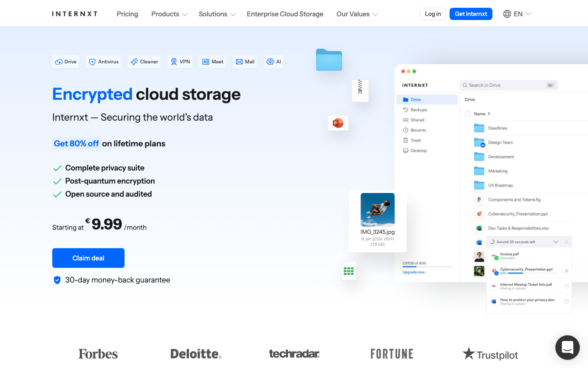Viewport: 588px width, 368px height.
Task: Select the Mail product chip
Action: pos(245,62)
